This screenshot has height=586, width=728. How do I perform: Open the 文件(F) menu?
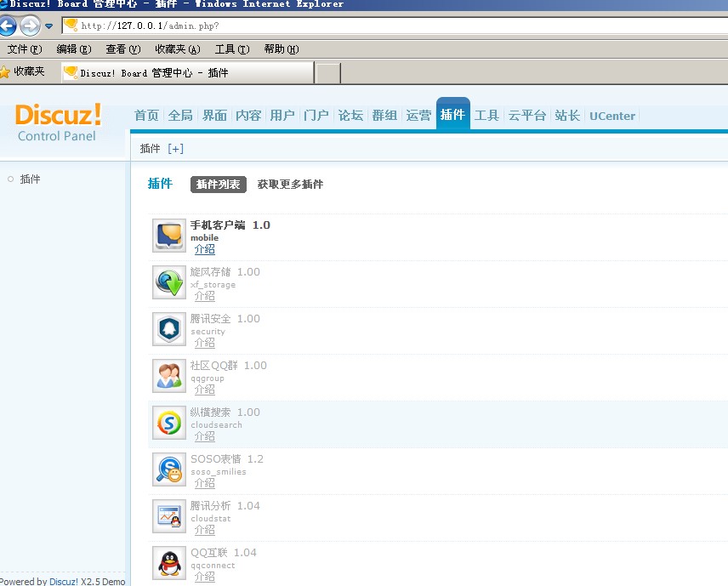coord(25,49)
